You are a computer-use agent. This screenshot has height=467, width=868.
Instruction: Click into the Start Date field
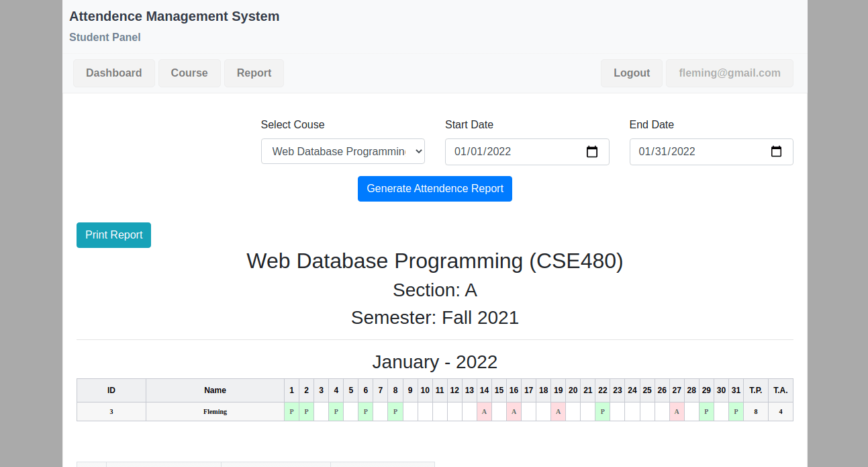510,152
